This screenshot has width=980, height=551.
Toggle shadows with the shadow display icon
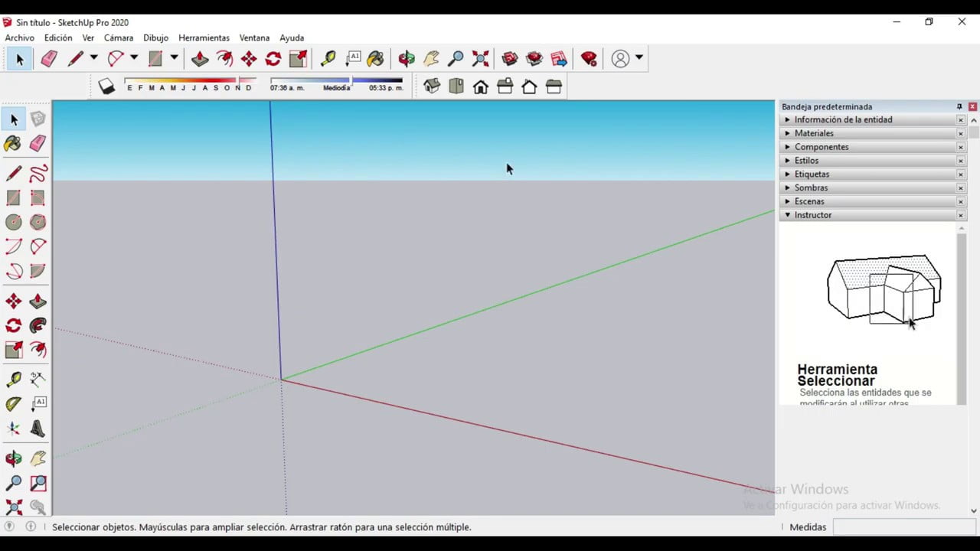[x=106, y=86]
